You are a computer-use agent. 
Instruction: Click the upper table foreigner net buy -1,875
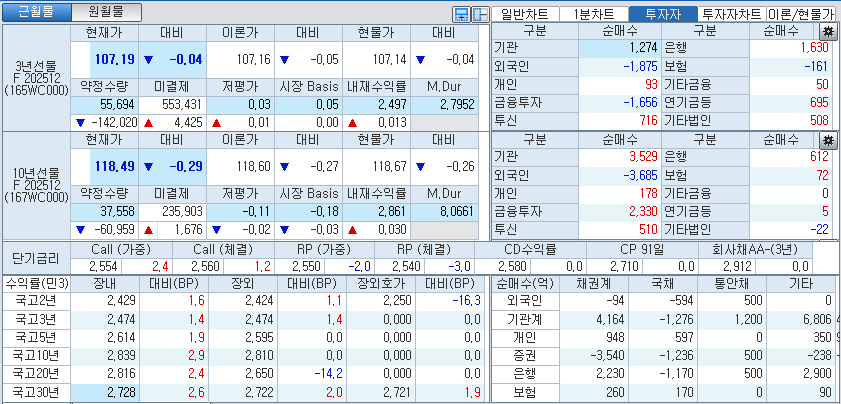click(640, 67)
